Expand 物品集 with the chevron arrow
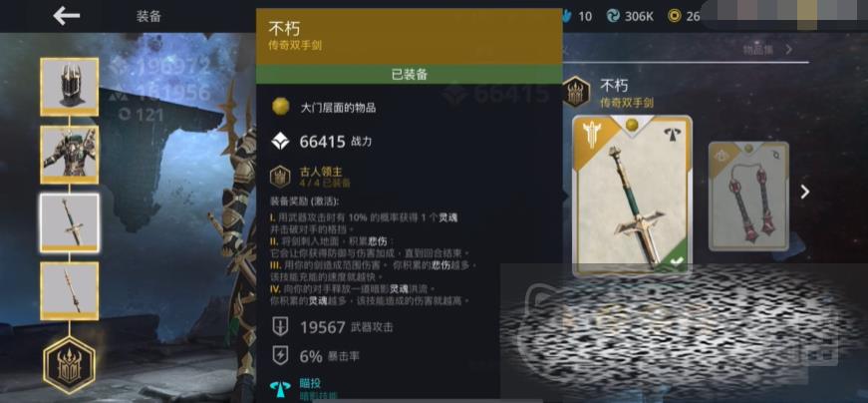This screenshot has width=868, height=403. [x=789, y=49]
